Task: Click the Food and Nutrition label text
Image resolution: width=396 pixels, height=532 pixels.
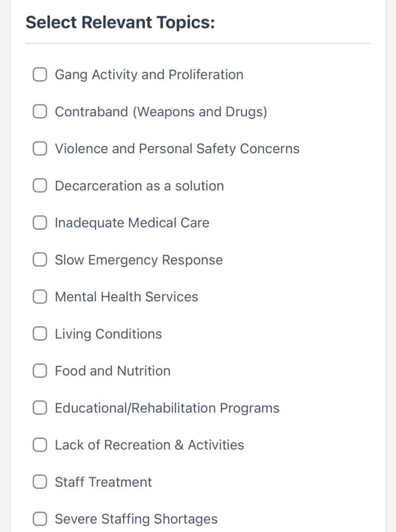Action: tap(113, 371)
